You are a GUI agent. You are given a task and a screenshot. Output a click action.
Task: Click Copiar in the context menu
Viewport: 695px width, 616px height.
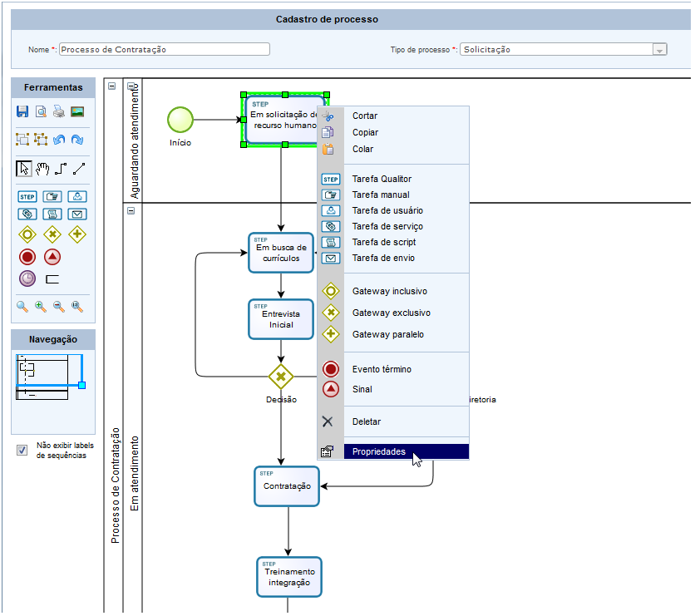click(365, 132)
